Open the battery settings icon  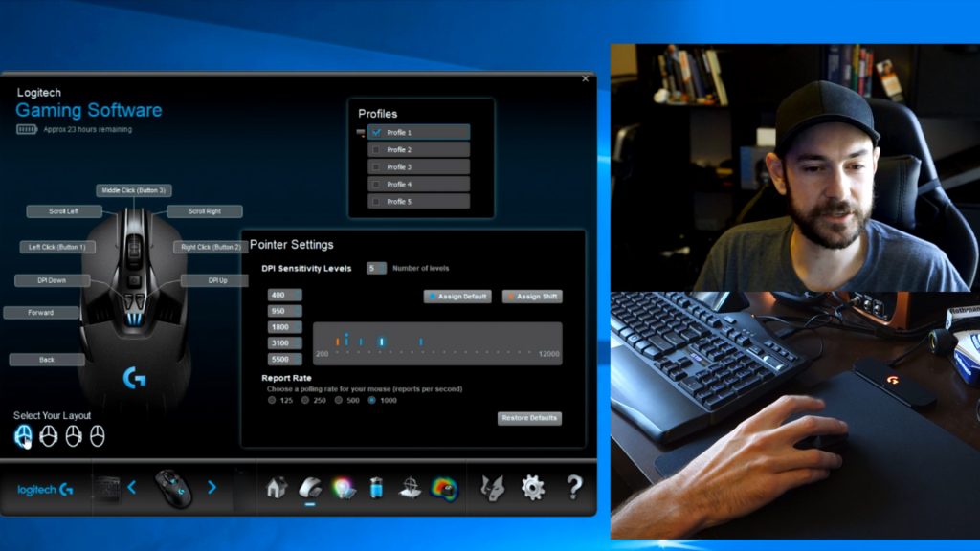376,488
